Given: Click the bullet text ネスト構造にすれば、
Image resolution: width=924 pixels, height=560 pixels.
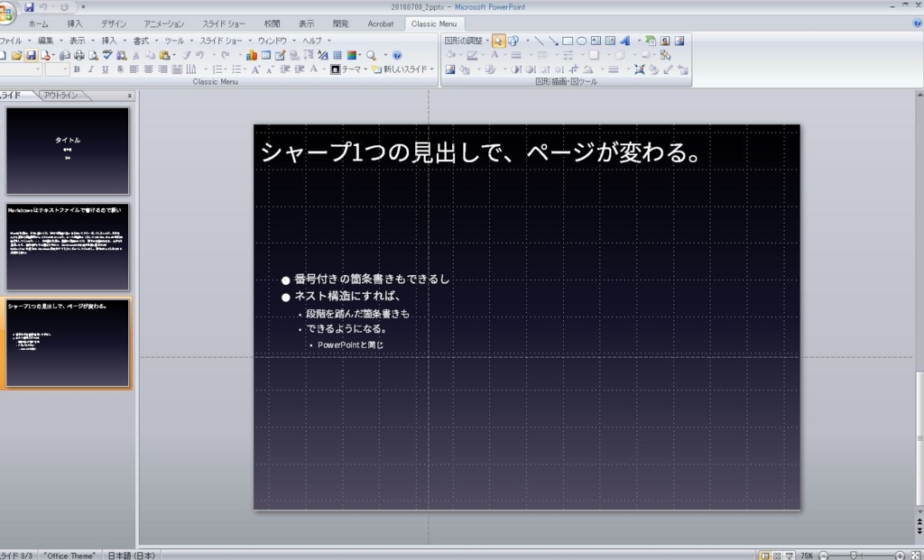Looking at the screenshot, I should pyautogui.click(x=347, y=296).
